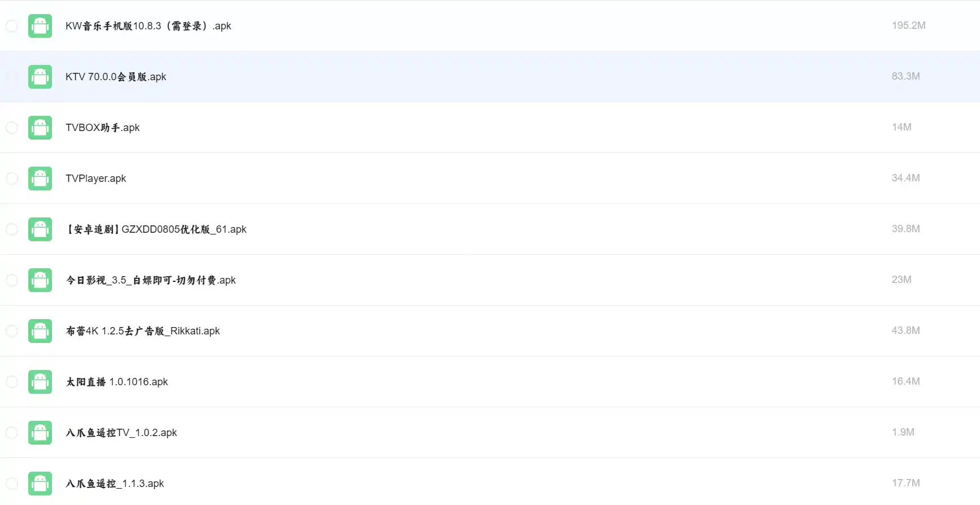Click the Android icon next to 太阳直播 1.0.1016.apk

point(40,382)
